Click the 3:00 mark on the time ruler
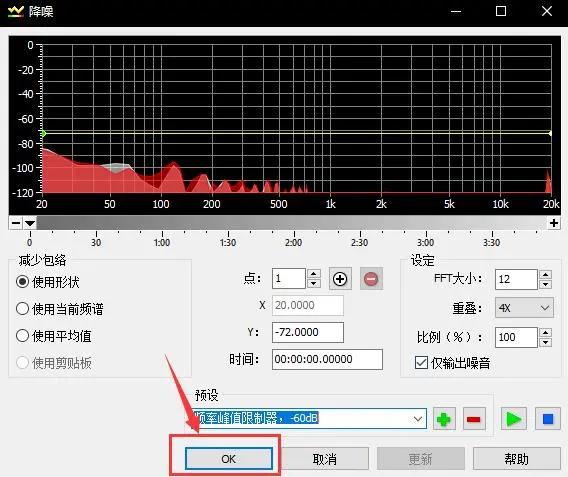 pos(426,242)
